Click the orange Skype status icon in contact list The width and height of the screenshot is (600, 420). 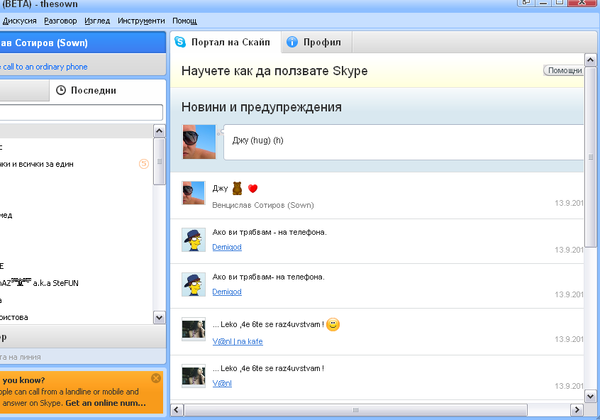(144, 164)
